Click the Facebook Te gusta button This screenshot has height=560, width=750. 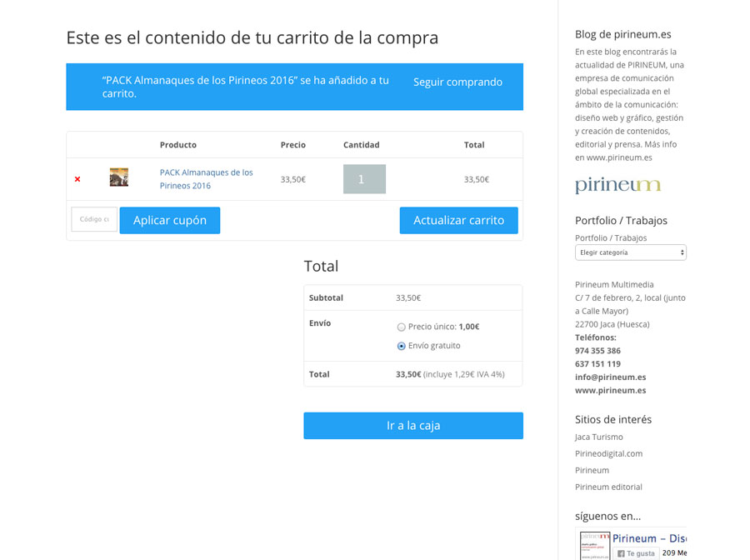636,553
